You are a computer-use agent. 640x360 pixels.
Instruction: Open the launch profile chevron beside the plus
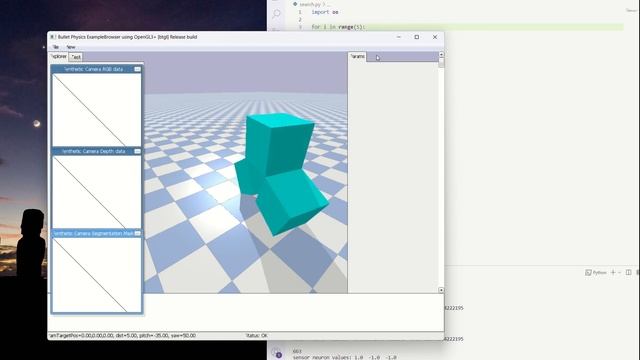tap(620, 272)
